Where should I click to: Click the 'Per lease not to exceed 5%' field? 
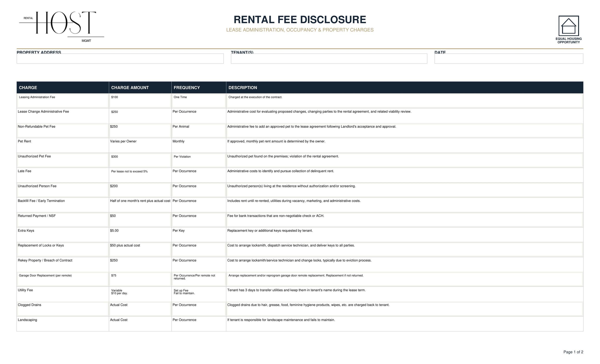point(140,175)
